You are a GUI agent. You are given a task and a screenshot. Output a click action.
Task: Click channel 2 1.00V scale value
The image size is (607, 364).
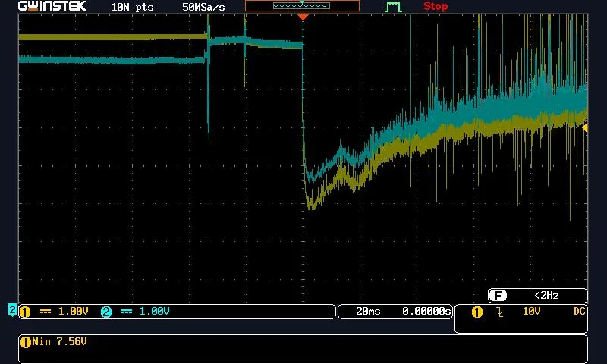coord(155,312)
